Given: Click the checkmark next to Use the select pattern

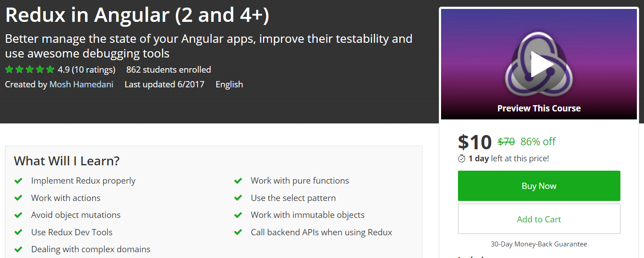Looking at the screenshot, I should [238, 198].
